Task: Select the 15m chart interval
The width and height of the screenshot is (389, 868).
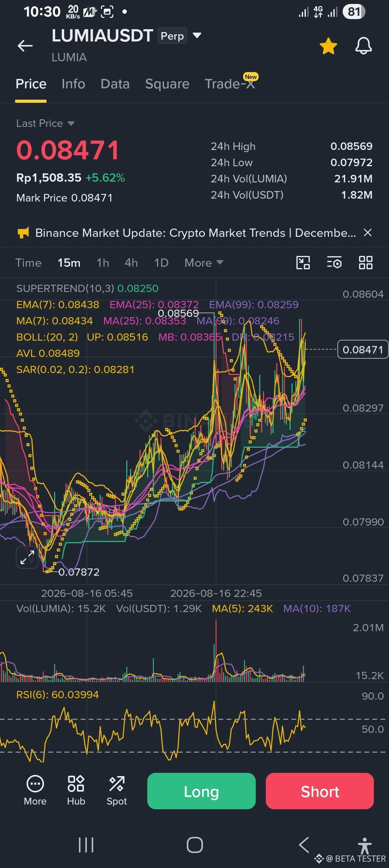Action: [x=69, y=263]
